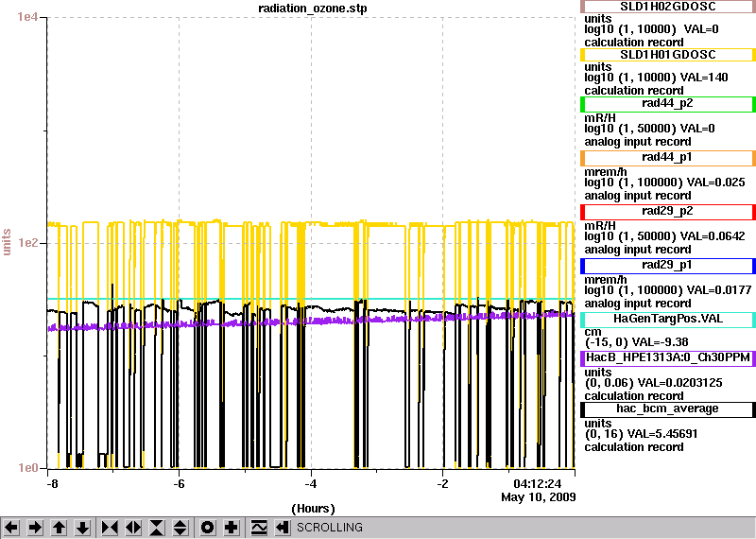This screenshot has width=756, height=539.
Task: Select the HaGenTargPos.VAL legend entry
Action: [x=668, y=320]
